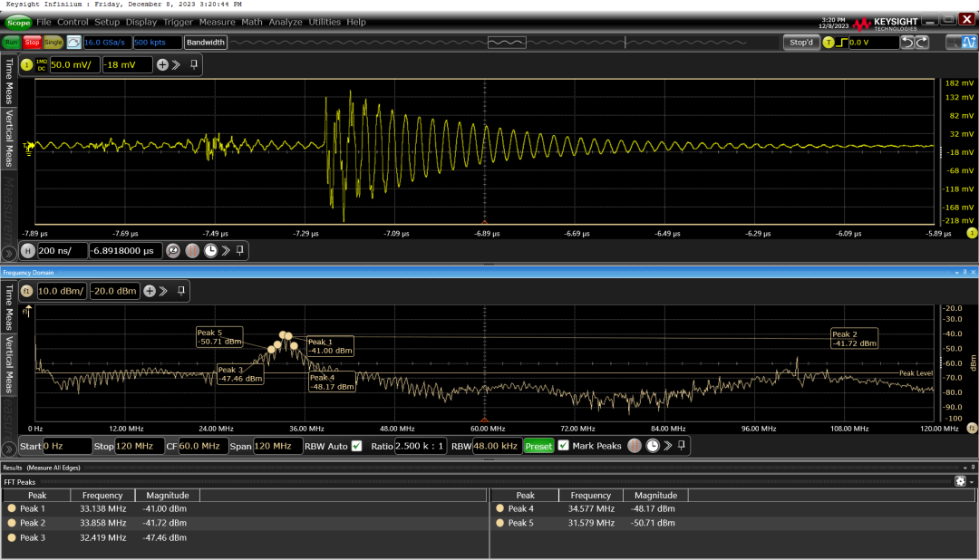Expand the horizontal toolbar chevrons

click(226, 251)
